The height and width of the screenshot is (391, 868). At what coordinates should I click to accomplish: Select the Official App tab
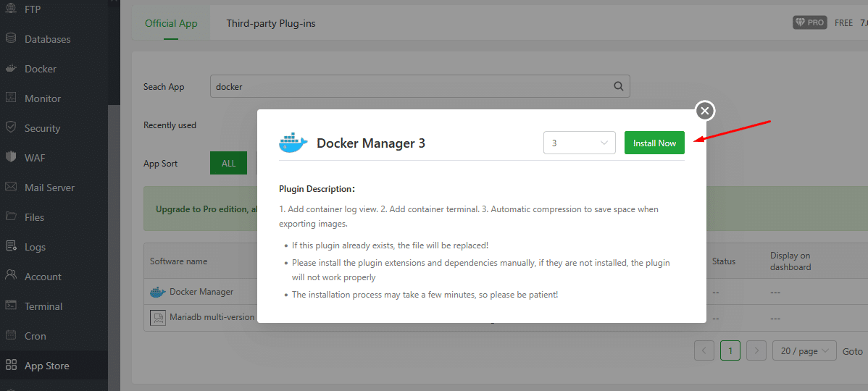171,23
